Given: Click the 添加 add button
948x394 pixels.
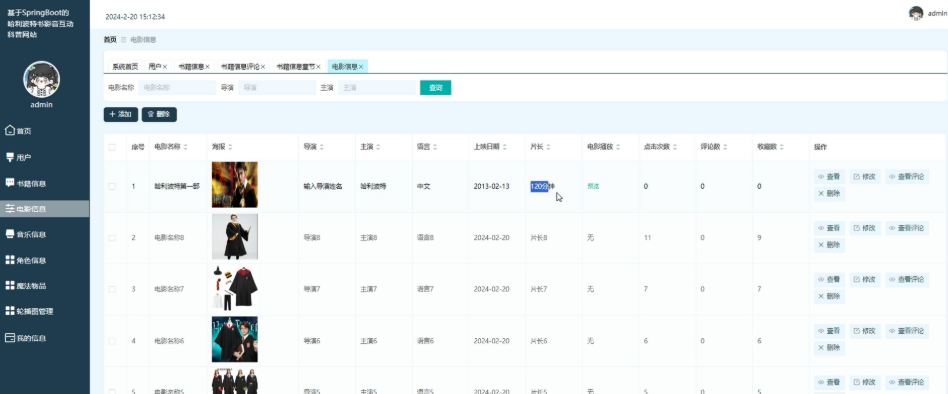Looking at the screenshot, I should pos(121,114).
